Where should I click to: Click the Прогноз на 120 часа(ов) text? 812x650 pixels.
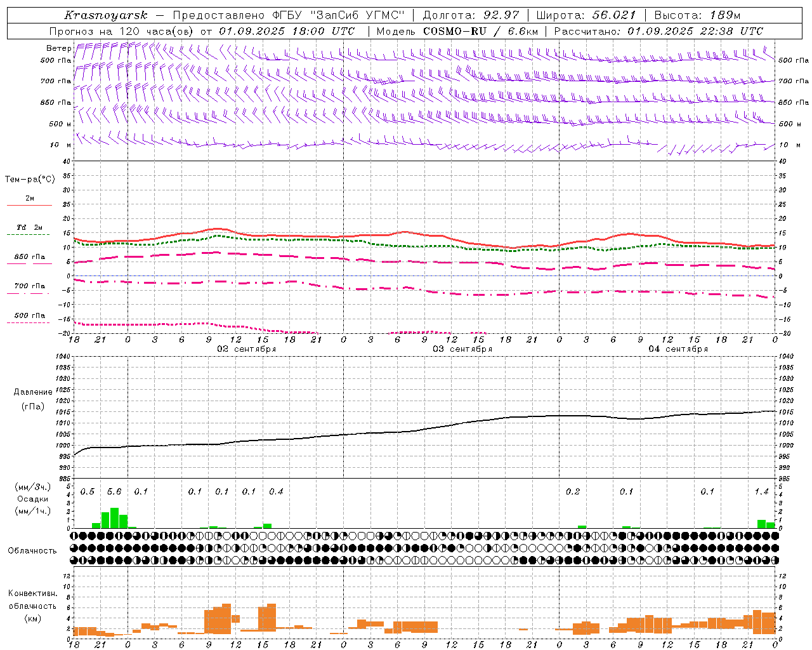[122, 31]
